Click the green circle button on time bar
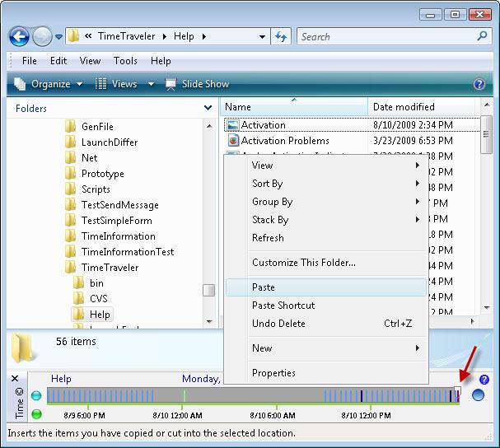 (36, 414)
